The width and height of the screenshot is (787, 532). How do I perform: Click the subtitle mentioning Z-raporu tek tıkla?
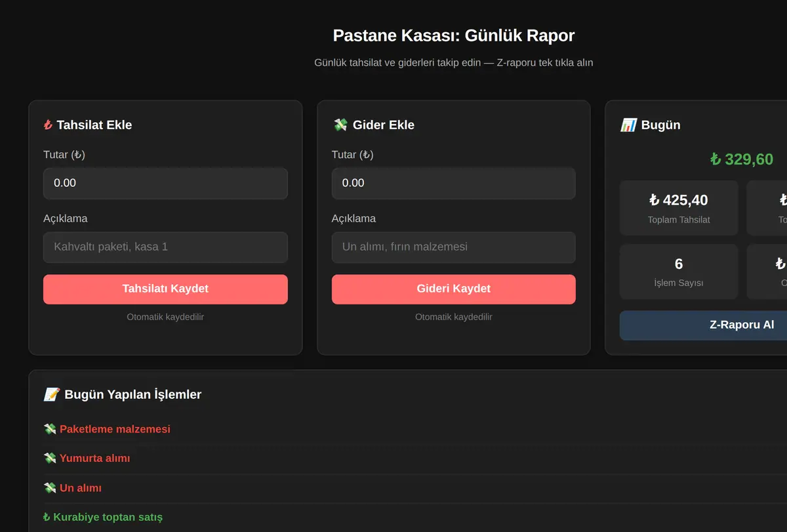click(454, 63)
